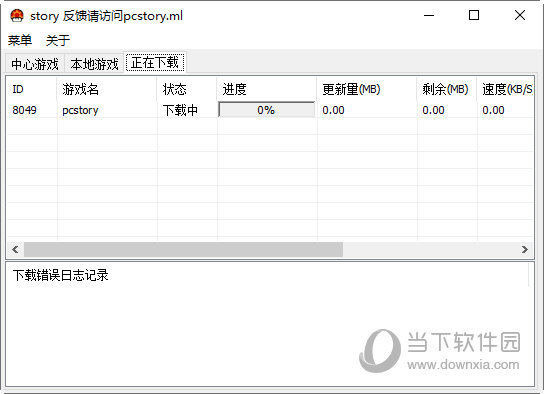The width and height of the screenshot is (544, 394).
Task: Click the 0.00 value under 速度(KB/S)
Action: (x=493, y=110)
